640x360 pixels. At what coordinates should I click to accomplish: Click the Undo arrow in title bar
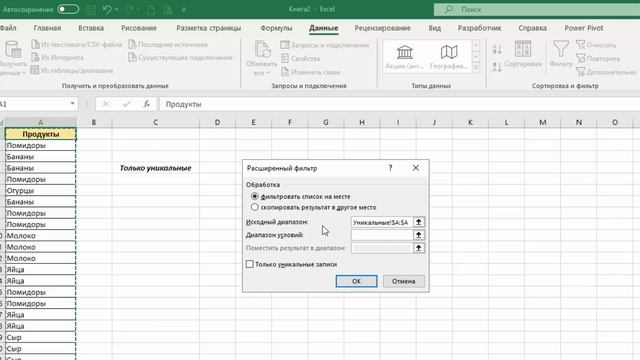click(x=107, y=9)
